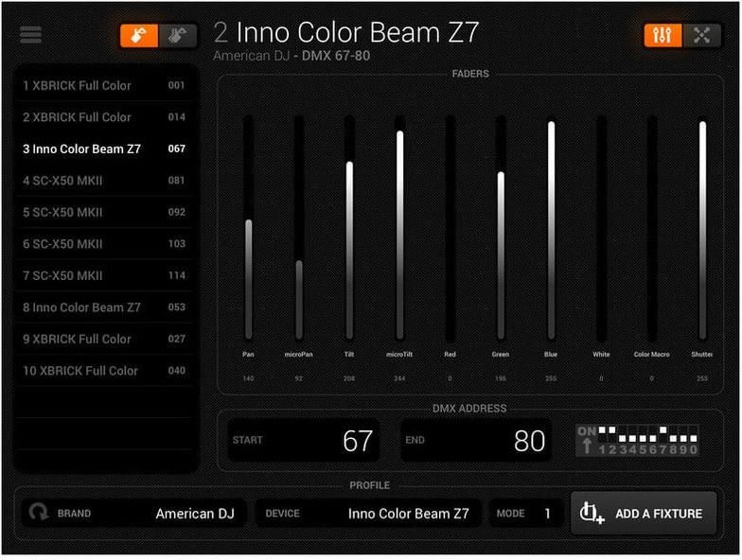Click the Shutter fader
Image resolution: width=742 pixels, height=560 pixels.
pos(702,228)
